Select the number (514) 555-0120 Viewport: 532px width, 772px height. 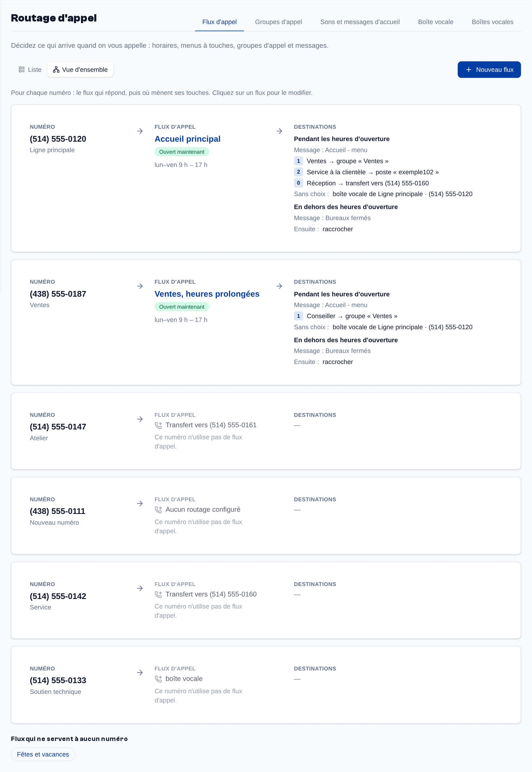click(58, 139)
